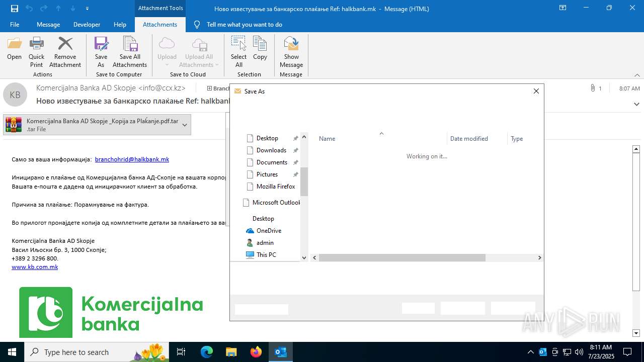Select the Desktop root tree node
The image size is (644, 362).
(263, 219)
